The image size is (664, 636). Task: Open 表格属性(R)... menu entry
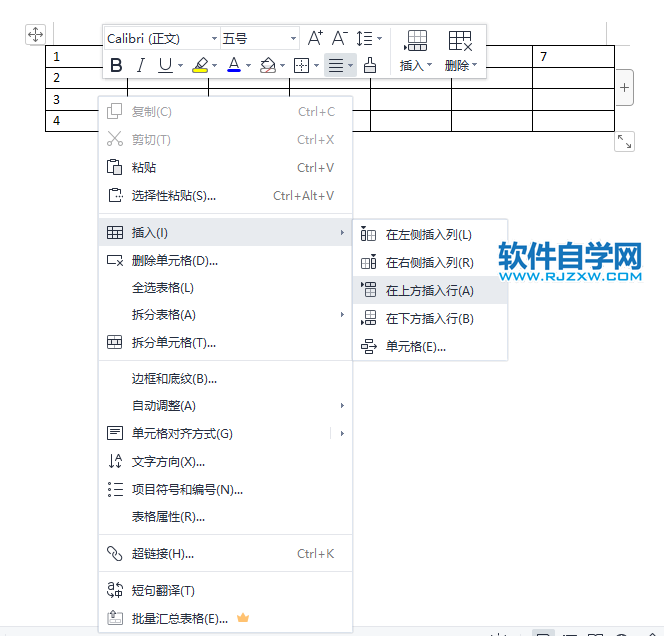(x=225, y=517)
